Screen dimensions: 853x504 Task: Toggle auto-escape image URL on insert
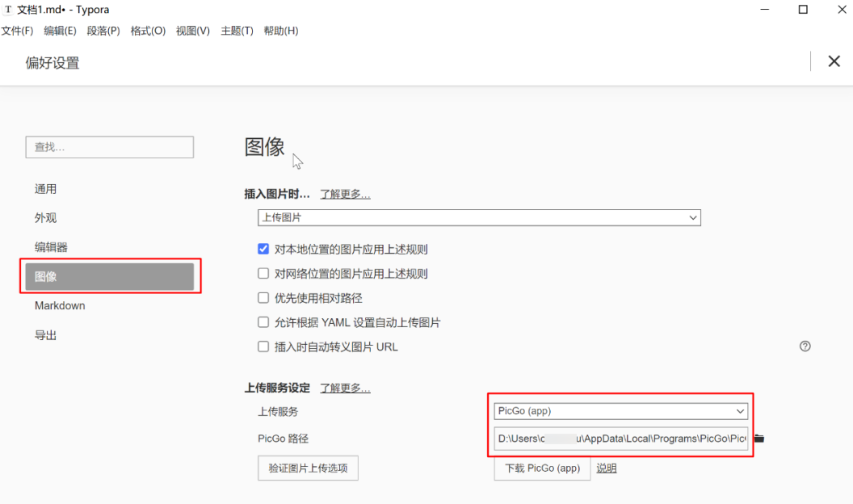point(263,346)
